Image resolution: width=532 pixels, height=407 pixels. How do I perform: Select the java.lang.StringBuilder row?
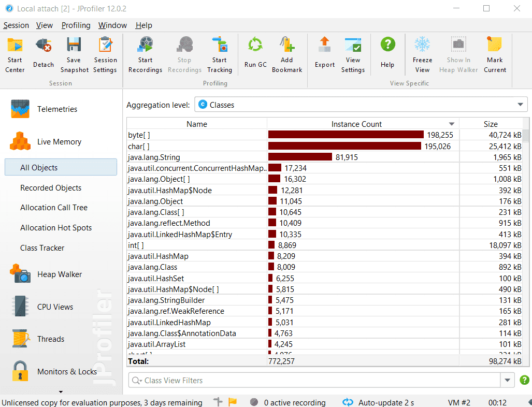point(325,300)
